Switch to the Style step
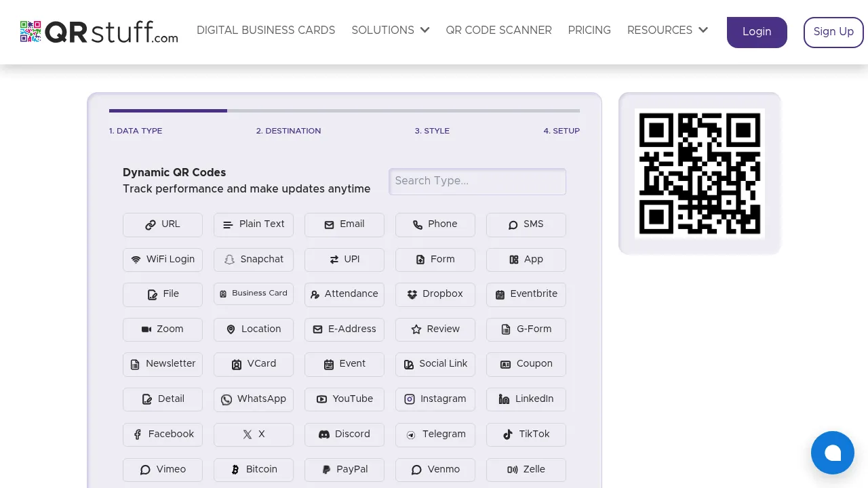 [x=432, y=131]
